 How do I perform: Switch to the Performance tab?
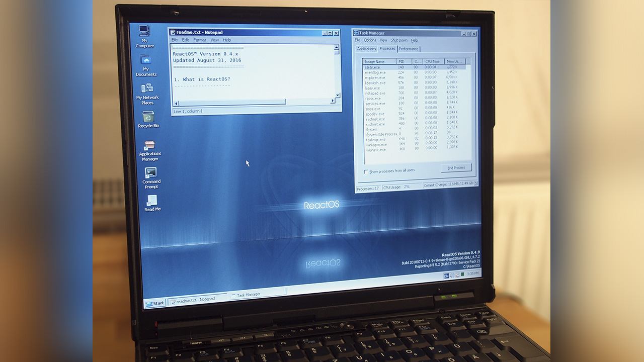[409, 49]
